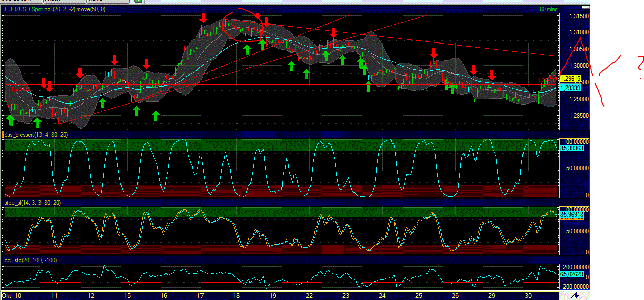Screen dimensions: 644x300
Task: Click the green up arrow marker near October 19
Action: 290,66
